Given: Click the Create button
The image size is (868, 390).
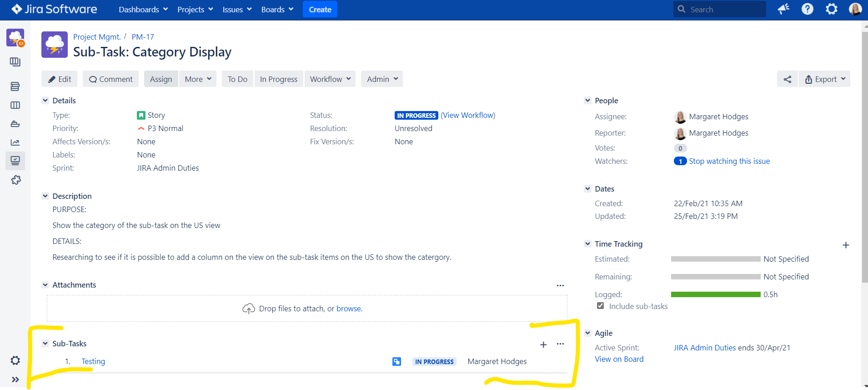Looking at the screenshot, I should tap(320, 10).
